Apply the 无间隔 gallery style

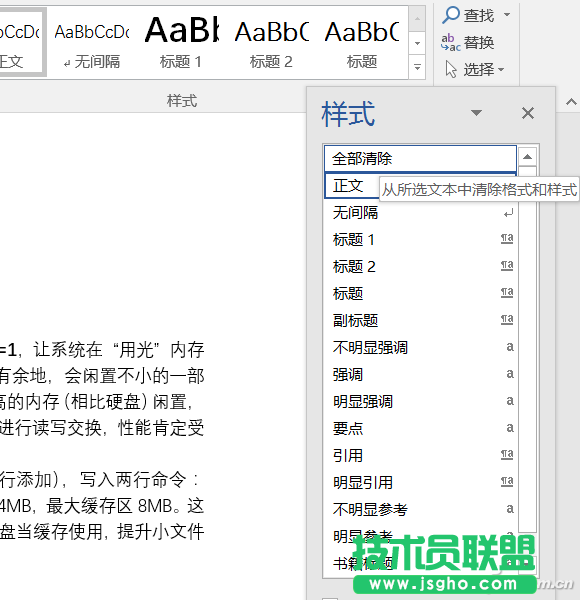(x=92, y=43)
